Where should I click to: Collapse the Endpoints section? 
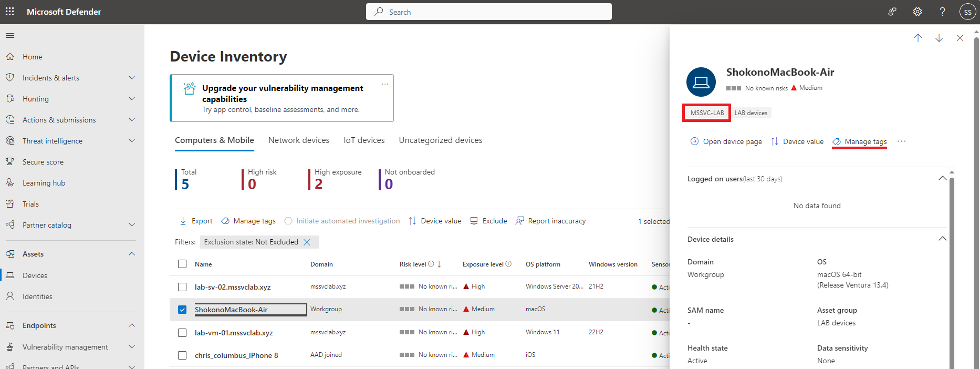132,325
